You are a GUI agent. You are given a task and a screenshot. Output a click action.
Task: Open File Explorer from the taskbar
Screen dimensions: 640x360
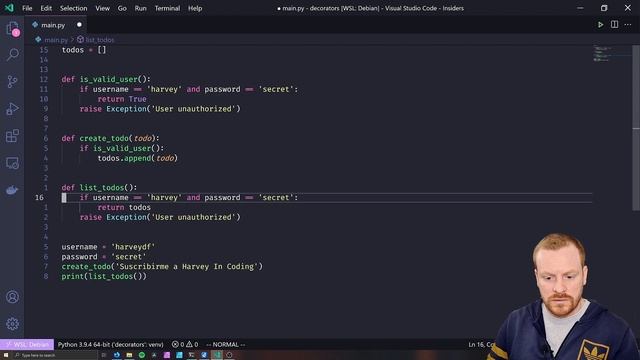129,355
